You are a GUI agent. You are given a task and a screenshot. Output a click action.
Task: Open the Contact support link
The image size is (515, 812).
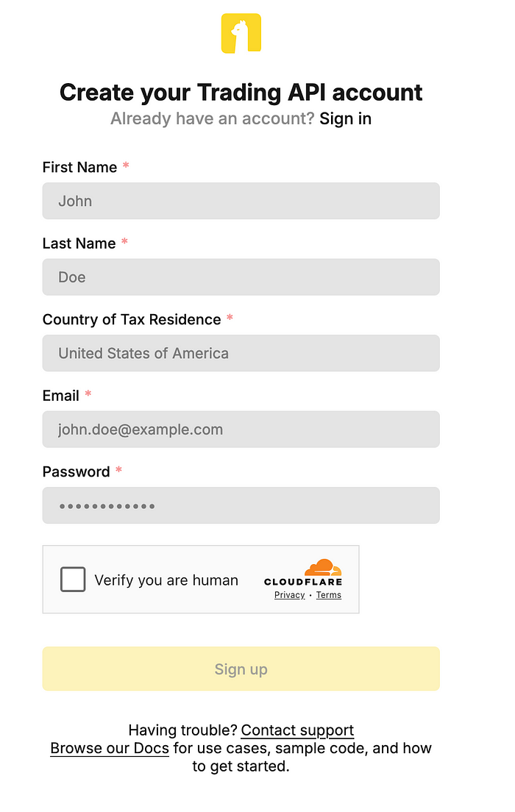297,730
